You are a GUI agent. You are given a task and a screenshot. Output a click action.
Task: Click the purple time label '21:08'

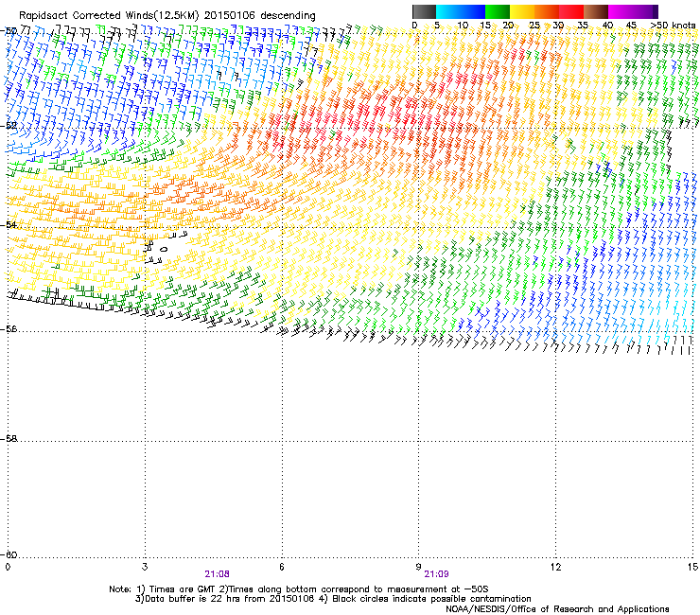217,574
